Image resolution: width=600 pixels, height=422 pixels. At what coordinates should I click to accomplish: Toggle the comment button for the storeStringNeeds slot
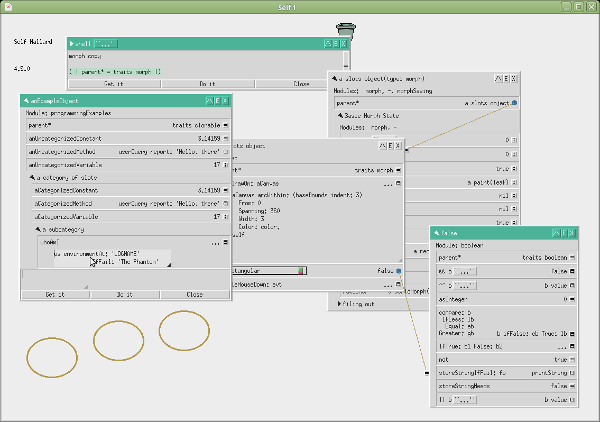[x=573, y=385]
